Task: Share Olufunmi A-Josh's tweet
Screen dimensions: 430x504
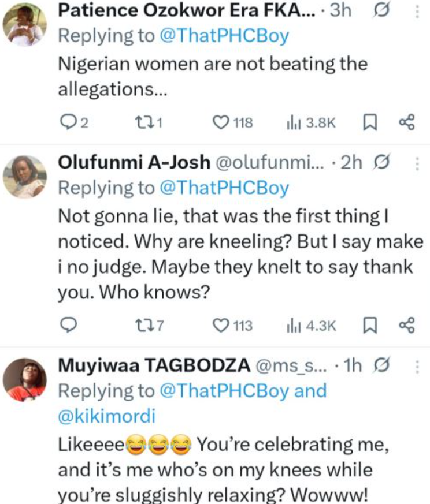Action: click(407, 326)
